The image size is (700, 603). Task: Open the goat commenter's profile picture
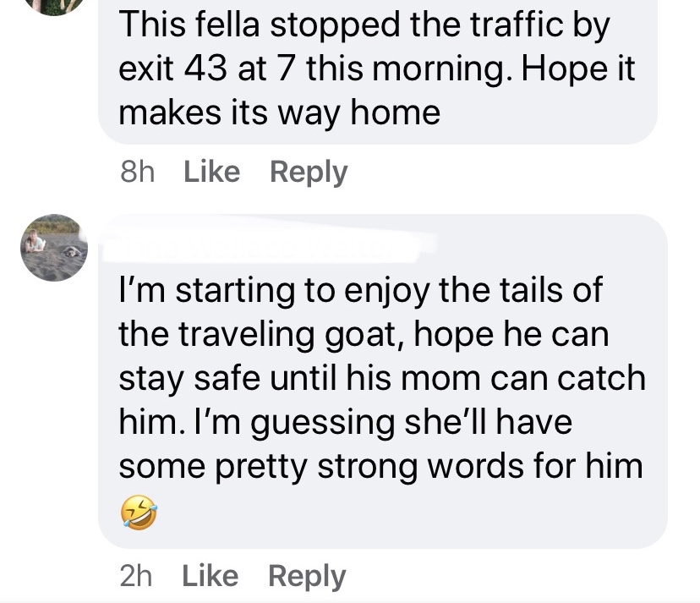point(54,247)
